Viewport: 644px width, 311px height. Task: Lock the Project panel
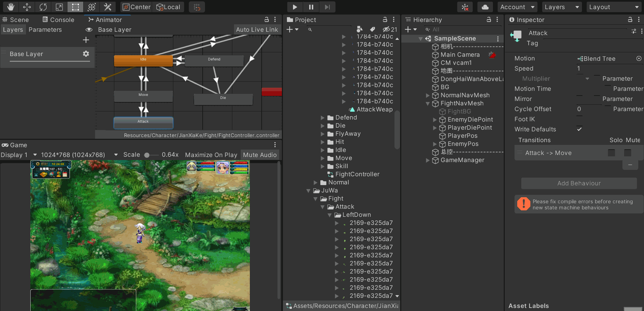click(385, 20)
